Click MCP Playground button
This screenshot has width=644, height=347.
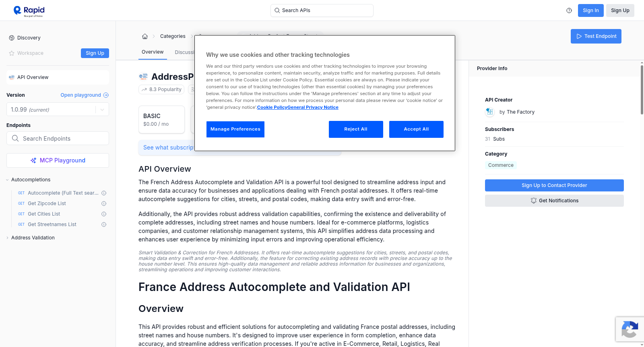click(58, 160)
